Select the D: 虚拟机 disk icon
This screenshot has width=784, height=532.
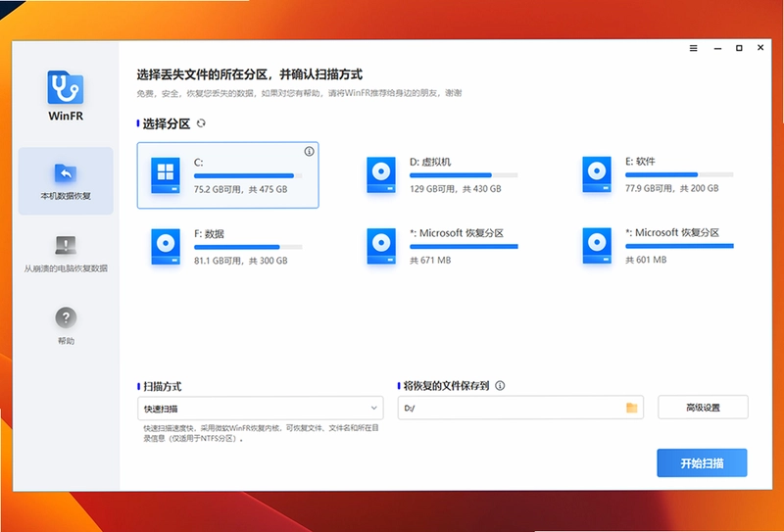click(x=381, y=175)
